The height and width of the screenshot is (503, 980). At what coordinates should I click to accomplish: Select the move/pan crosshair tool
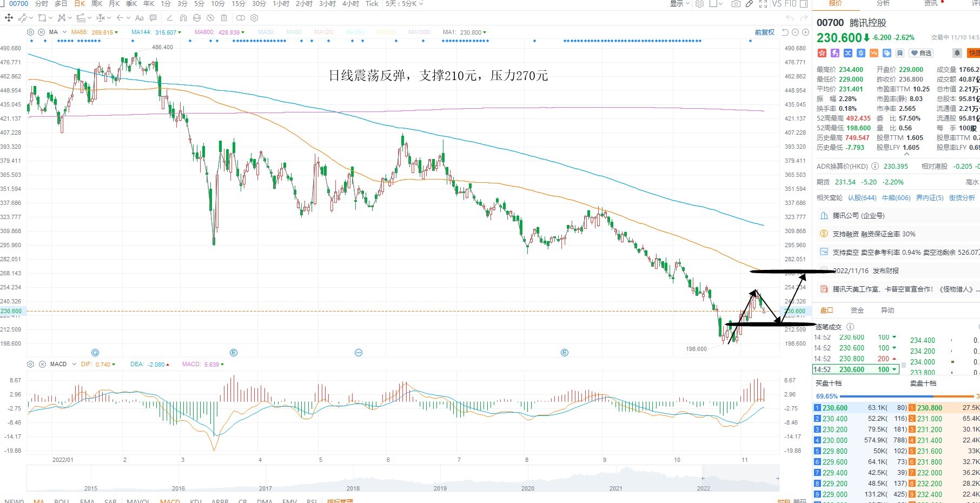coord(9,18)
